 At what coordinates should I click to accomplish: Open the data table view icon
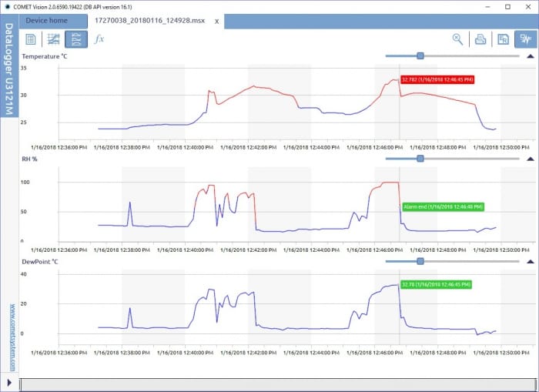(31, 39)
